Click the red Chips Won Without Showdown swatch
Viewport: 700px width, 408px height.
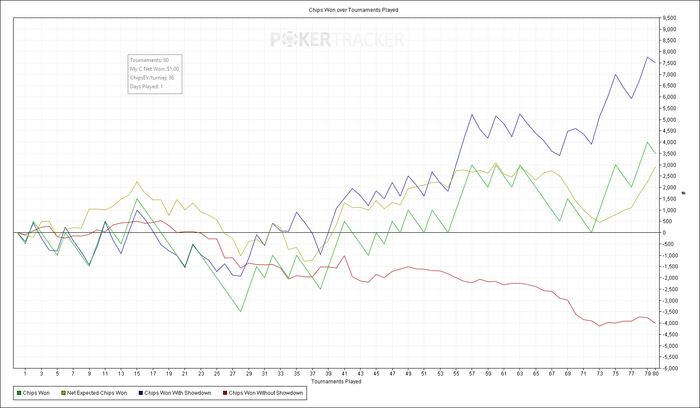[225, 393]
